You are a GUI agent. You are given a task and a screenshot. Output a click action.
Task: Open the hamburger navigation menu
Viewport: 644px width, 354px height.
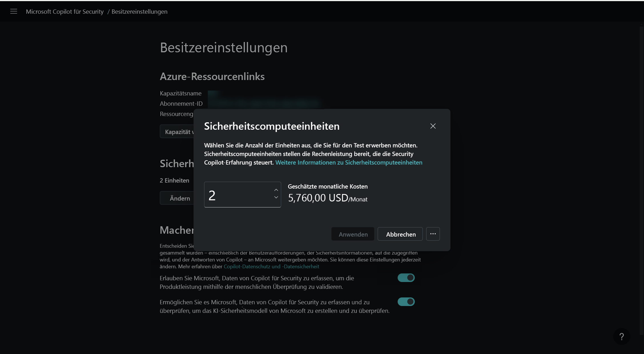tap(14, 11)
